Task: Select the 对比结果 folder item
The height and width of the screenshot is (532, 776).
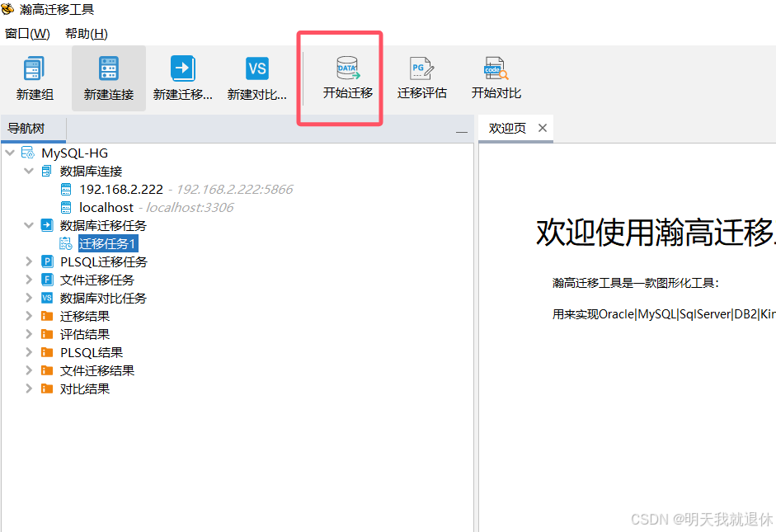Action: 85,389
